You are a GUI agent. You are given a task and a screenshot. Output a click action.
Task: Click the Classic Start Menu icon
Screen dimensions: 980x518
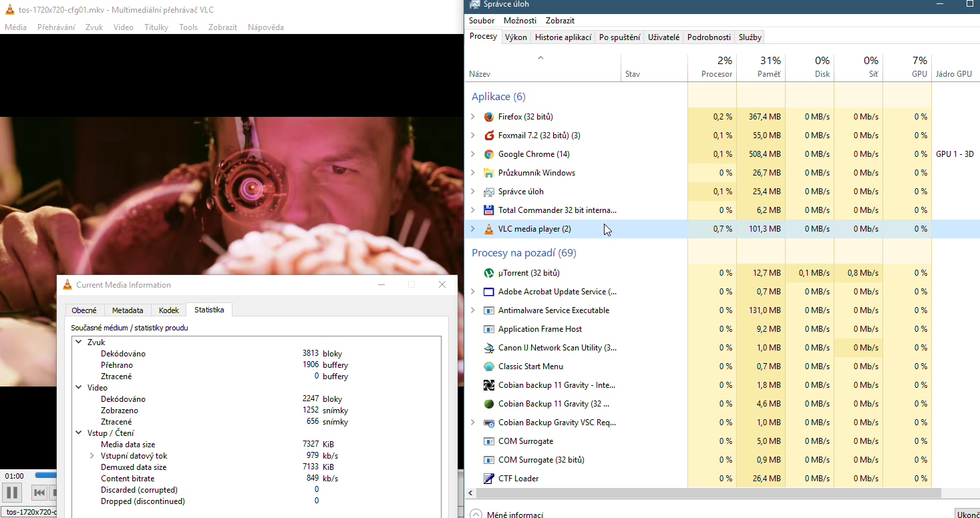[x=488, y=366]
